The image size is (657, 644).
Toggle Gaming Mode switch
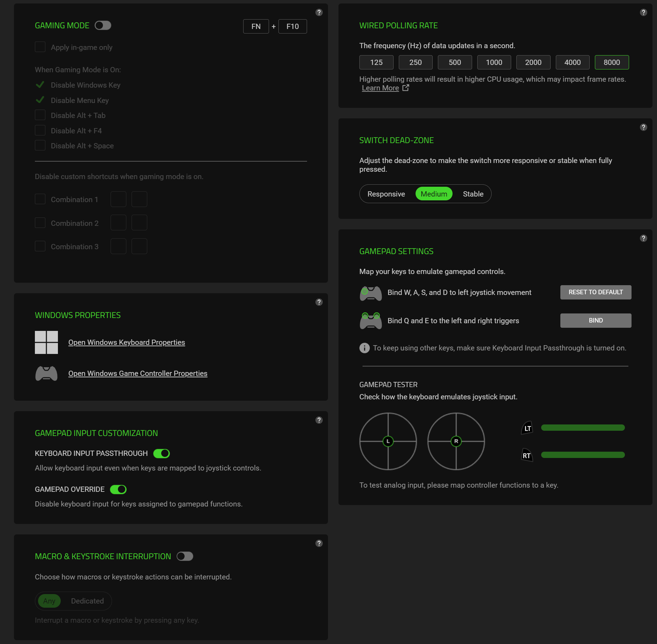click(x=103, y=25)
